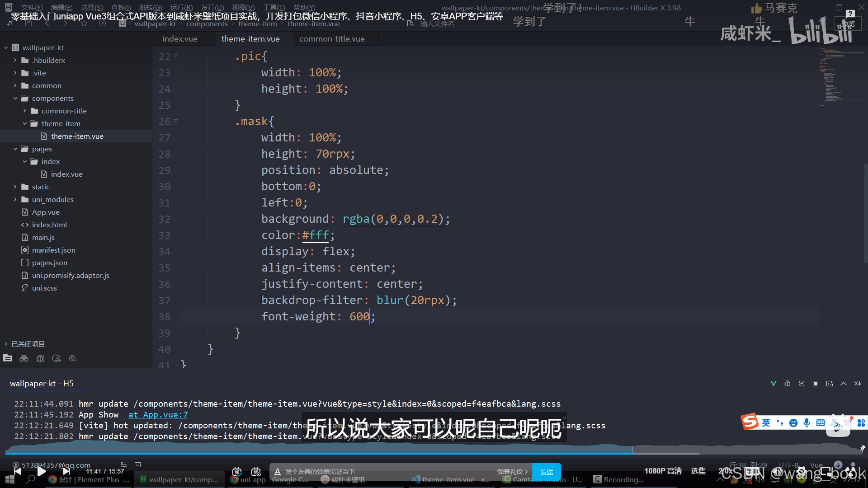Expand the uni_modules folder
This screenshot has height=488, width=868.
click(15, 199)
